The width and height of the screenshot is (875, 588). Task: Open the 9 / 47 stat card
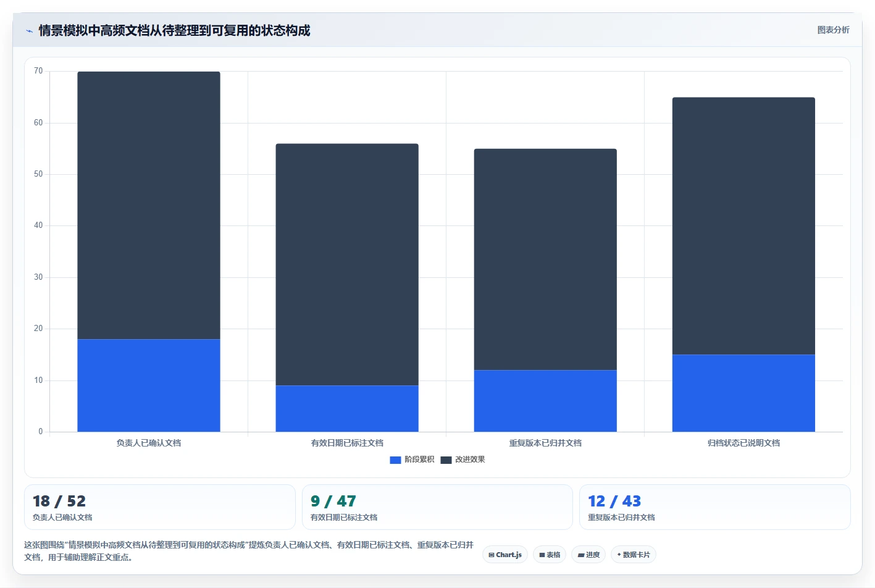(x=437, y=507)
